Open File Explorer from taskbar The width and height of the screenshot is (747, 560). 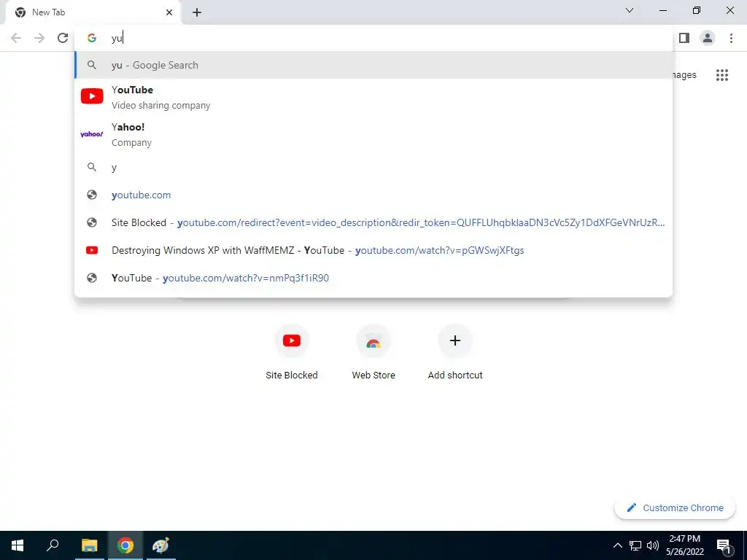coord(89,545)
